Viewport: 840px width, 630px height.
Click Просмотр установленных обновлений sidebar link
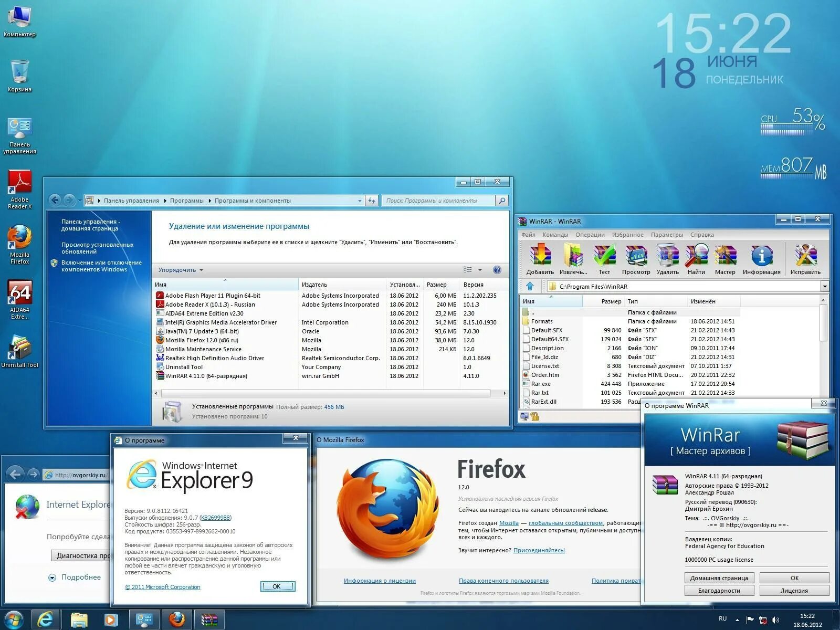97,248
